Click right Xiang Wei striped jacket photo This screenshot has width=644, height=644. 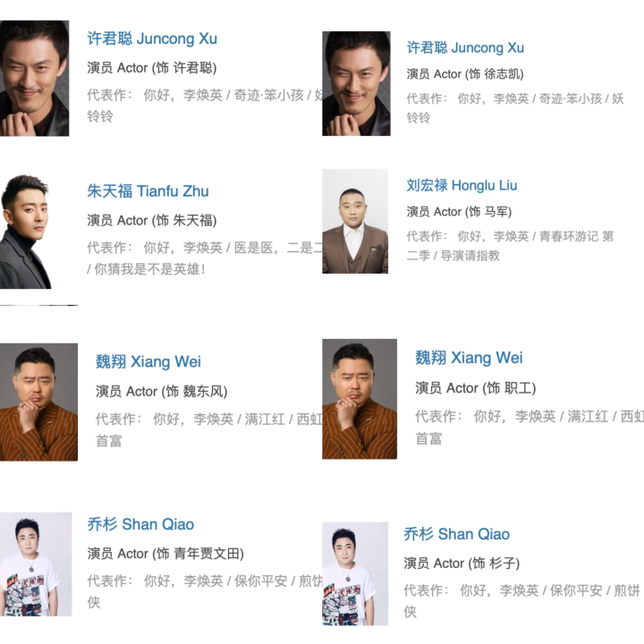pyautogui.click(x=360, y=399)
